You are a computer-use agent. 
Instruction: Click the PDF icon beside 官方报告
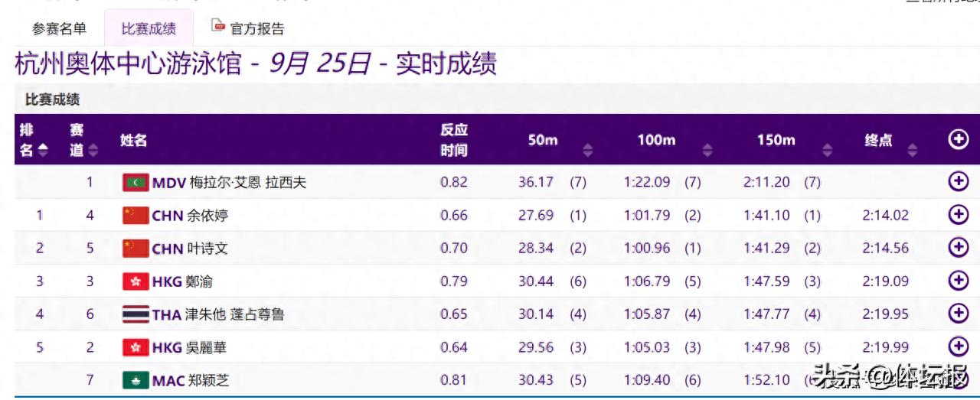[x=219, y=27]
